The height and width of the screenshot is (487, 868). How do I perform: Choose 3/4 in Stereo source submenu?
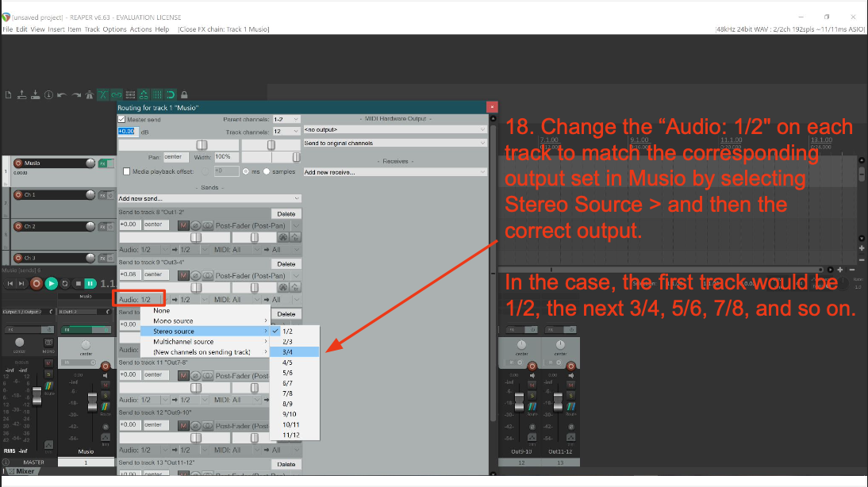tap(294, 352)
